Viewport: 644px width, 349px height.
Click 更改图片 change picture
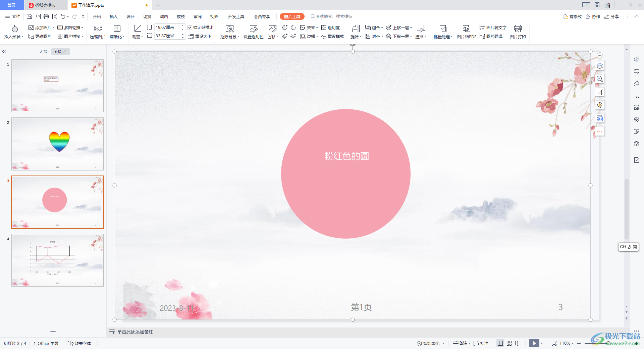(x=40, y=36)
